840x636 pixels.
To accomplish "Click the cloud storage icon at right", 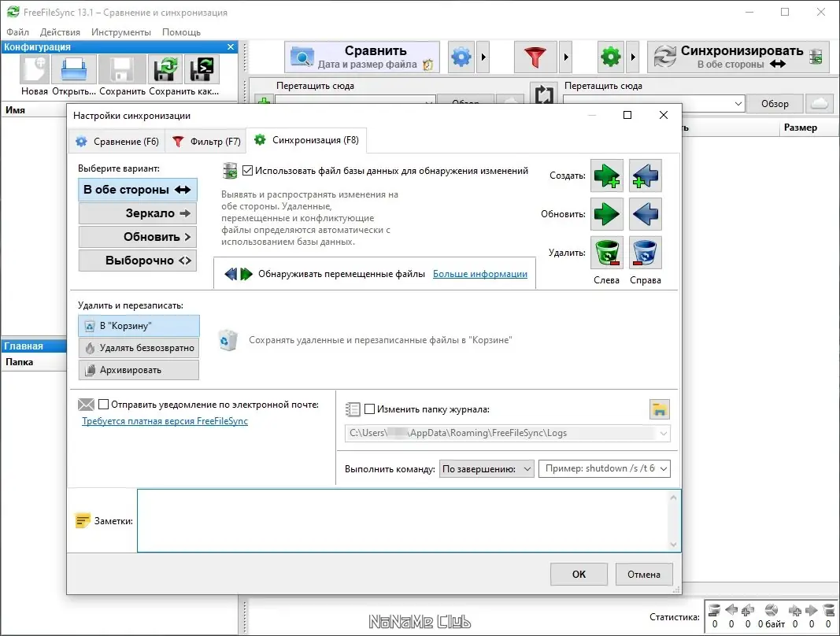I will coord(820,103).
